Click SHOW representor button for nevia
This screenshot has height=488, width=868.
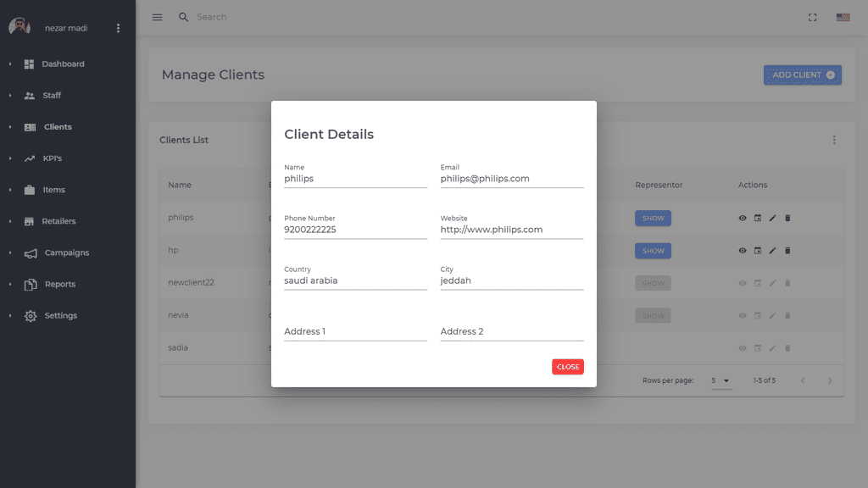(654, 316)
